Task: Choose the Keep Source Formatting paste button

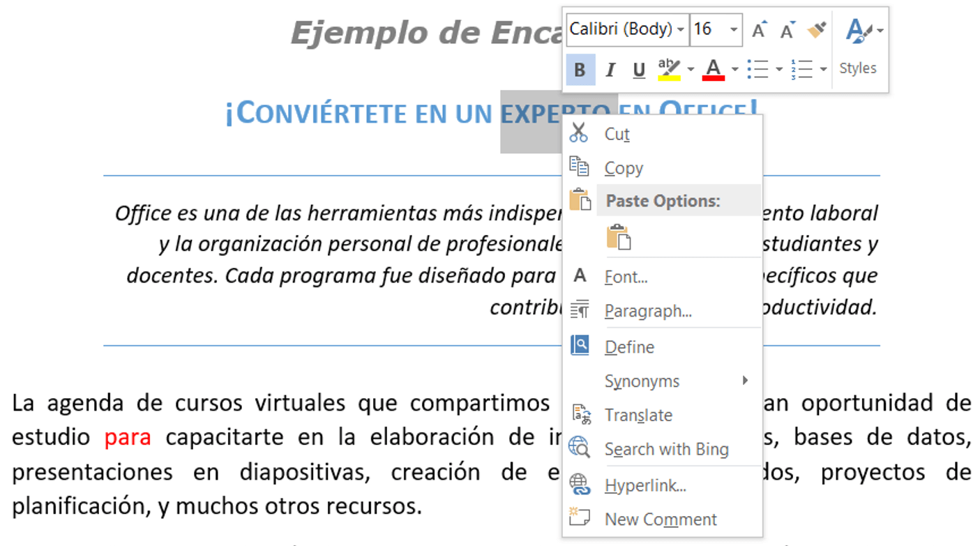Action: tap(619, 236)
